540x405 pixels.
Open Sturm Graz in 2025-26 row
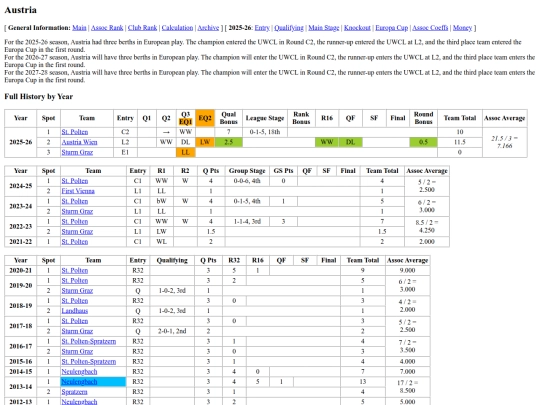pyautogui.click(x=77, y=152)
